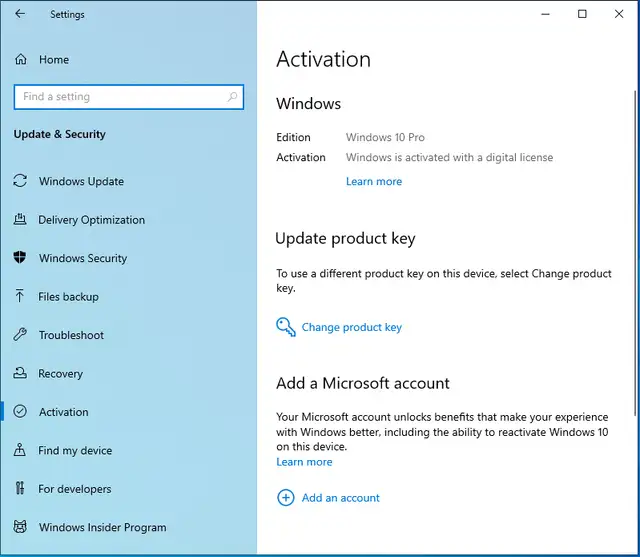Minimize the Settings window
Image resolution: width=640 pixels, height=557 pixels.
(x=545, y=14)
